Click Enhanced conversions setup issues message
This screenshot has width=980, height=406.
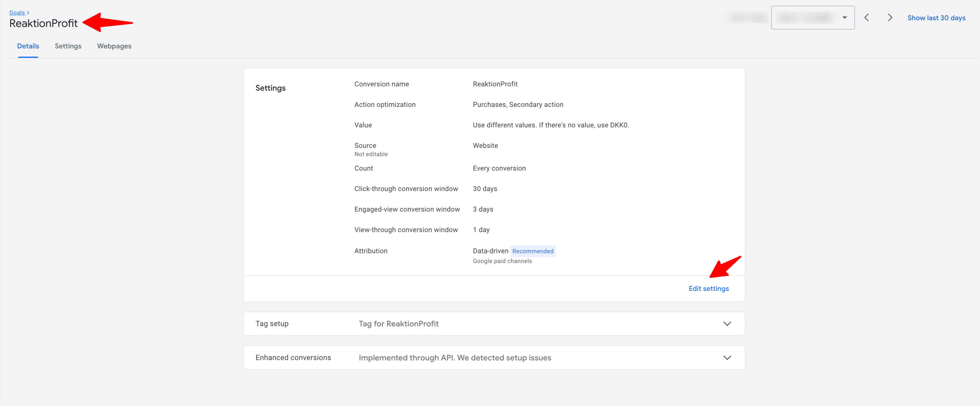(x=455, y=358)
